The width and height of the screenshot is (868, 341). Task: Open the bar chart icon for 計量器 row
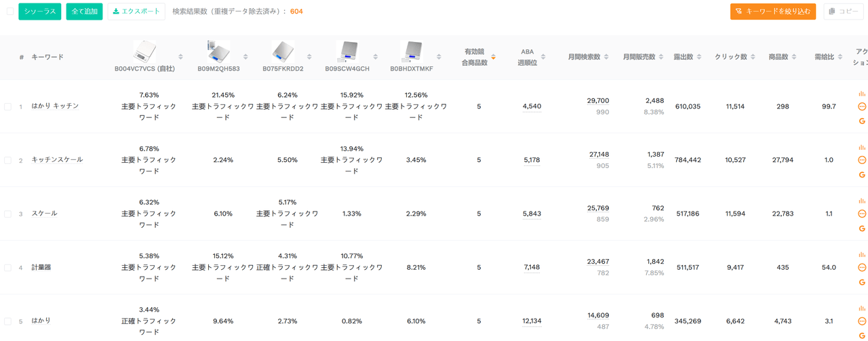point(862,254)
